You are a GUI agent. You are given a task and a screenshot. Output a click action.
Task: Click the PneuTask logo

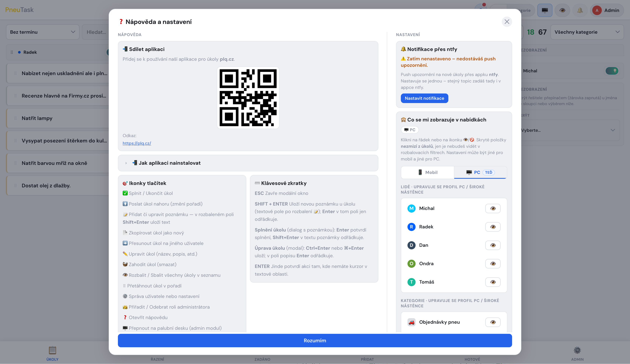click(x=19, y=10)
